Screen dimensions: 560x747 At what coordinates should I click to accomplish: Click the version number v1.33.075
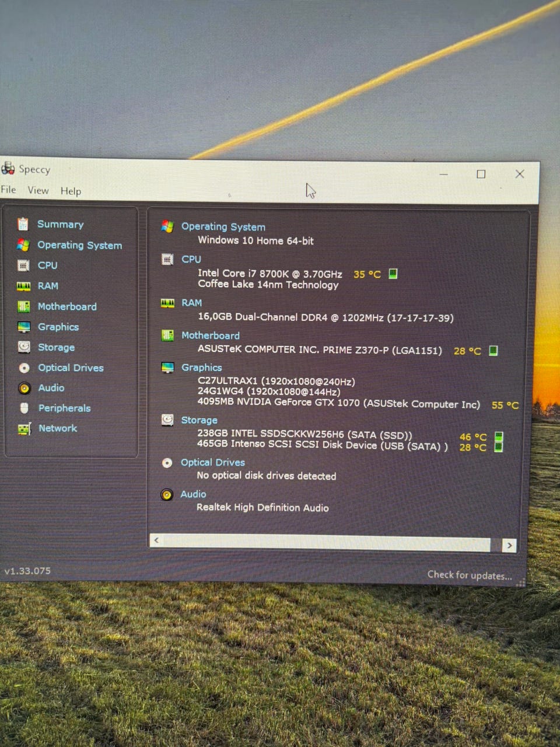click(27, 571)
